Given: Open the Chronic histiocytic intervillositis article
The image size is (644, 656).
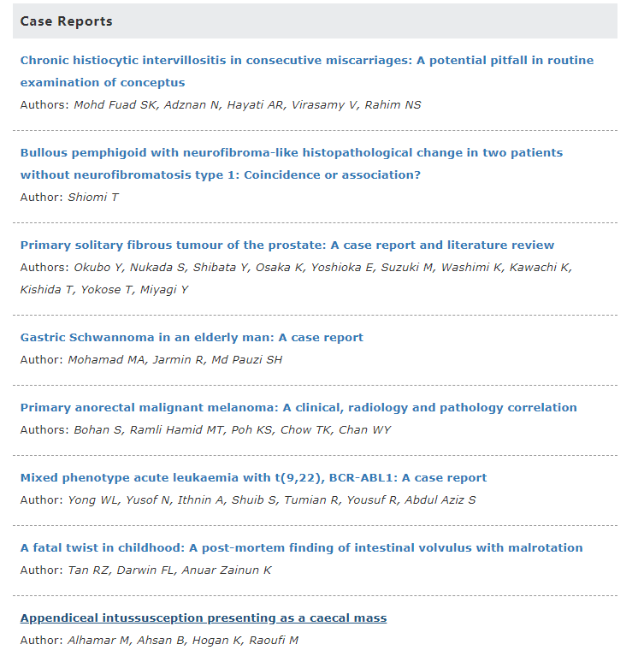Looking at the screenshot, I should (x=307, y=72).
